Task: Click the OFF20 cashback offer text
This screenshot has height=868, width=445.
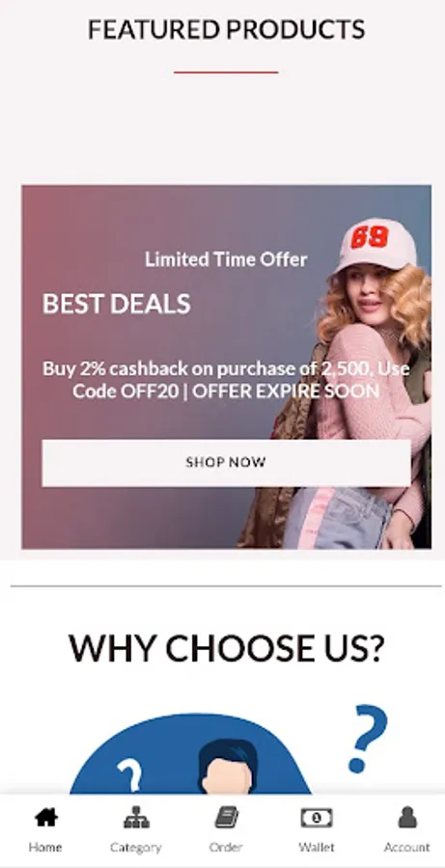Action: (x=226, y=380)
